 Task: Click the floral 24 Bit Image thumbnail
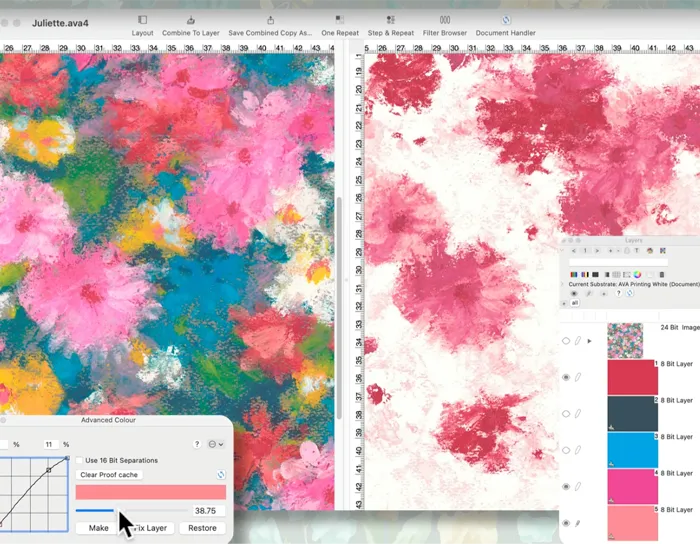[x=625, y=341]
